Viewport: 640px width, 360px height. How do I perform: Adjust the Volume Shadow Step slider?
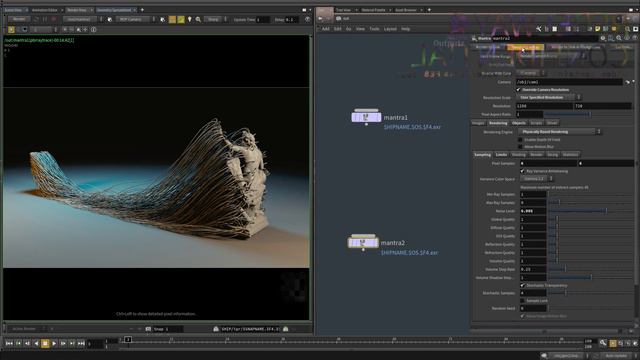(590, 278)
